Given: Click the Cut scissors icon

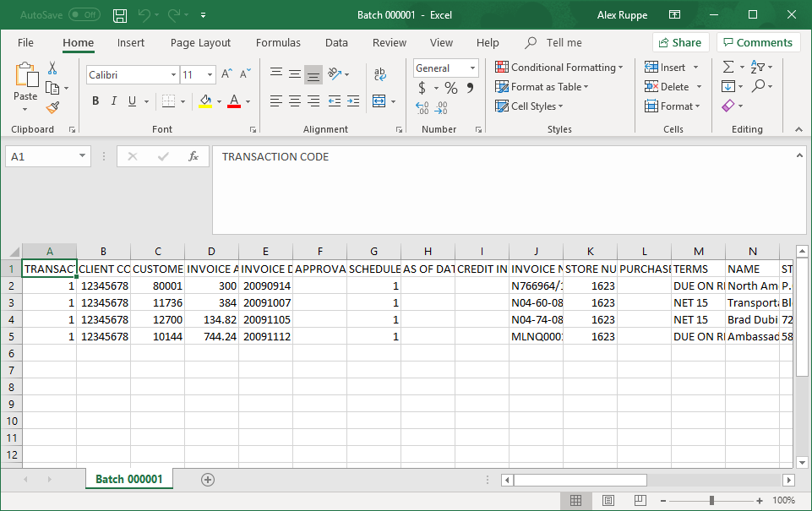Looking at the screenshot, I should pos(52,68).
